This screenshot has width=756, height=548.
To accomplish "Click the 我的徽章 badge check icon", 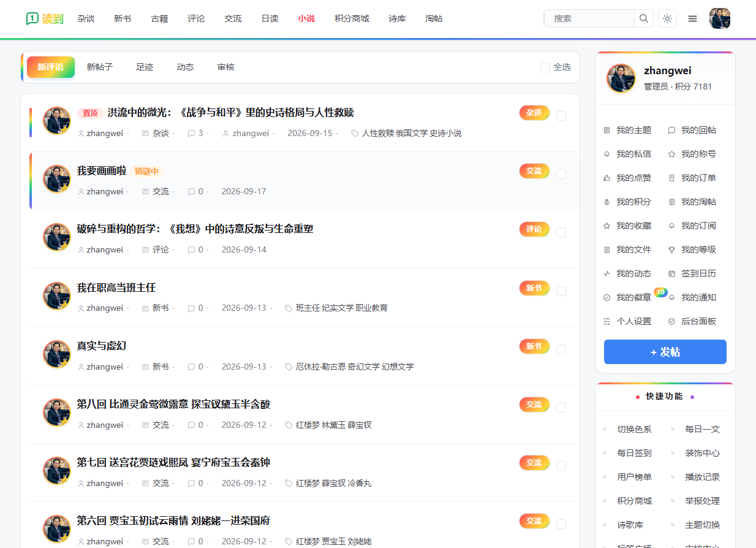I will point(607,298).
